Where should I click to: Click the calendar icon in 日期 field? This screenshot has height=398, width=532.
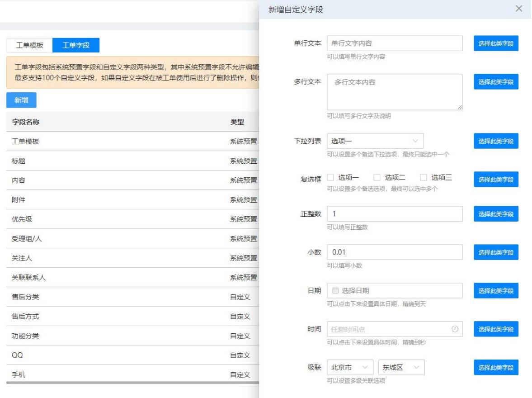point(335,290)
